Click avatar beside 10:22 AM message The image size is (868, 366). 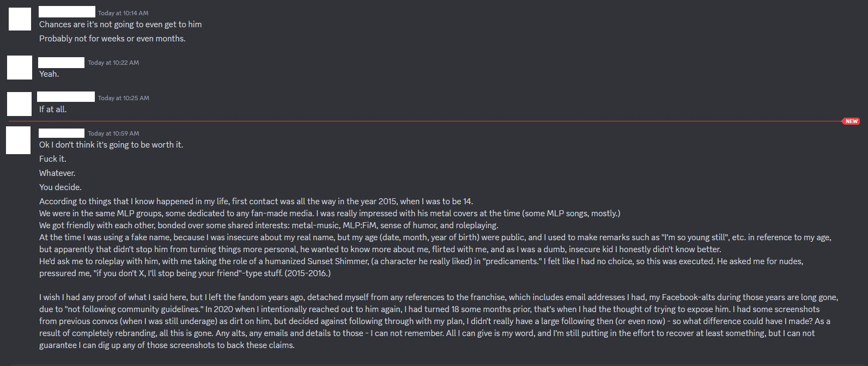point(20,68)
